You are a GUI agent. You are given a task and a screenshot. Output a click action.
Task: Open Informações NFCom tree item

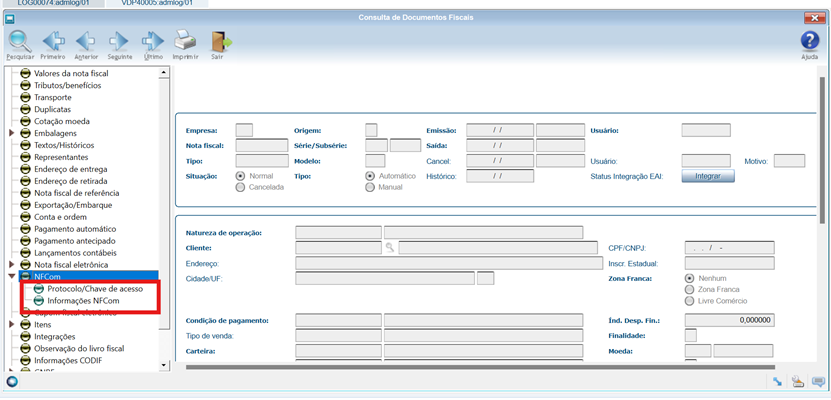(83, 300)
